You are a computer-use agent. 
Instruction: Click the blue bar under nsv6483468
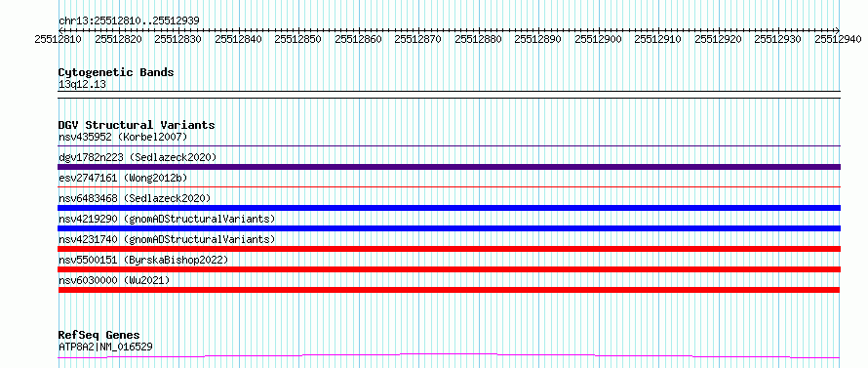[450, 208]
